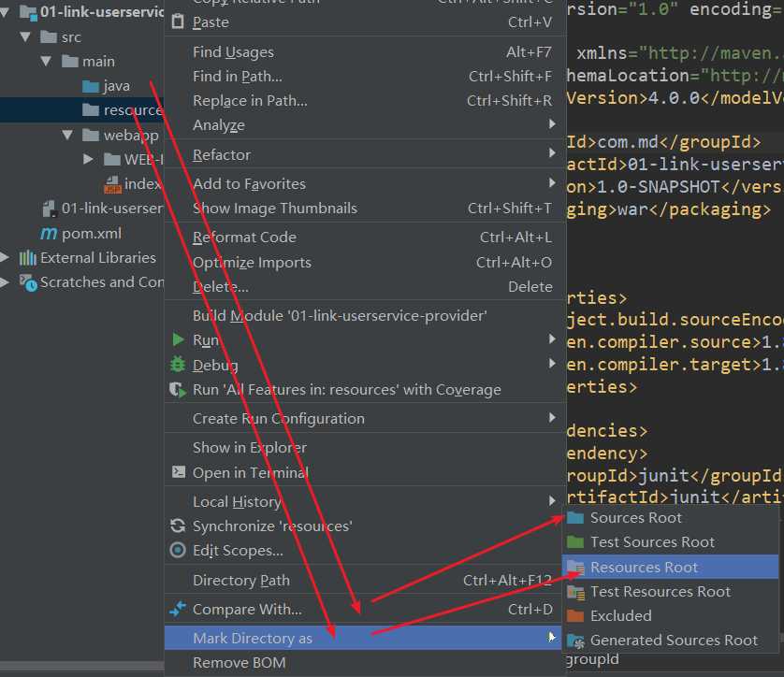Click the blue java folder icon
The height and width of the screenshot is (677, 784).
coord(91,86)
